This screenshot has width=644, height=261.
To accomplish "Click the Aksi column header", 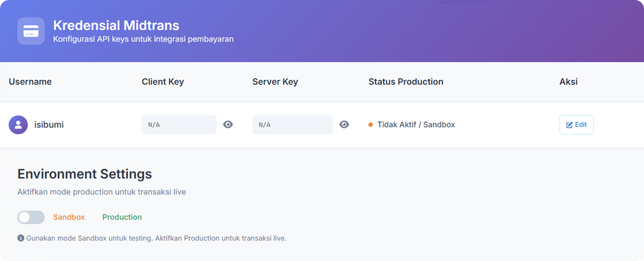I will click(568, 82).
